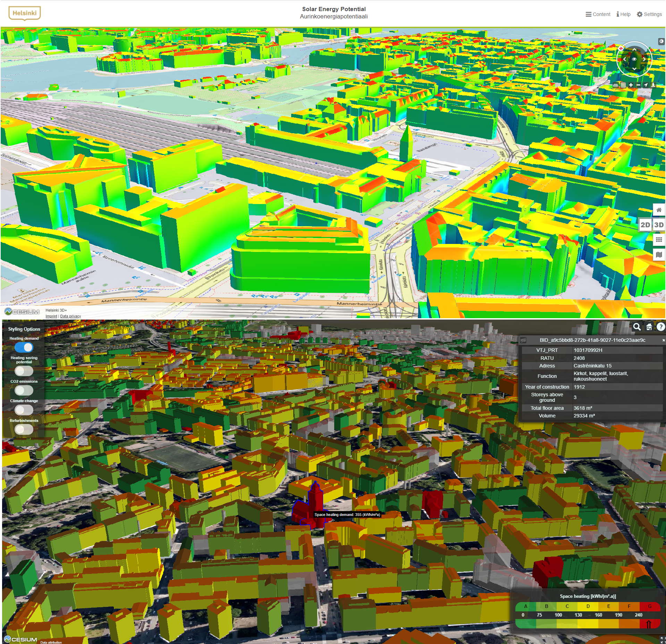Switch the map to 2D view
666x644 pixels.
tap(645, 225)
